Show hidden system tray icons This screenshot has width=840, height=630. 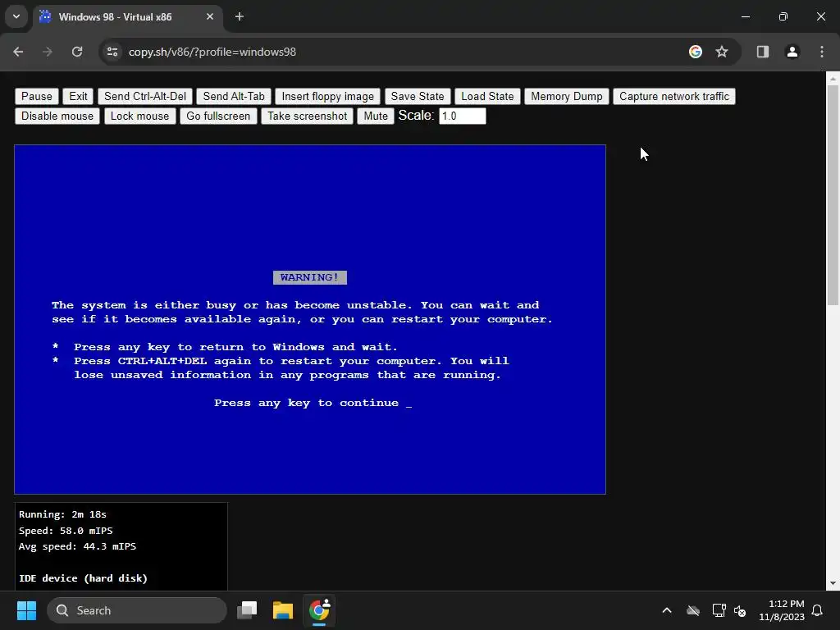coord(667,610)
